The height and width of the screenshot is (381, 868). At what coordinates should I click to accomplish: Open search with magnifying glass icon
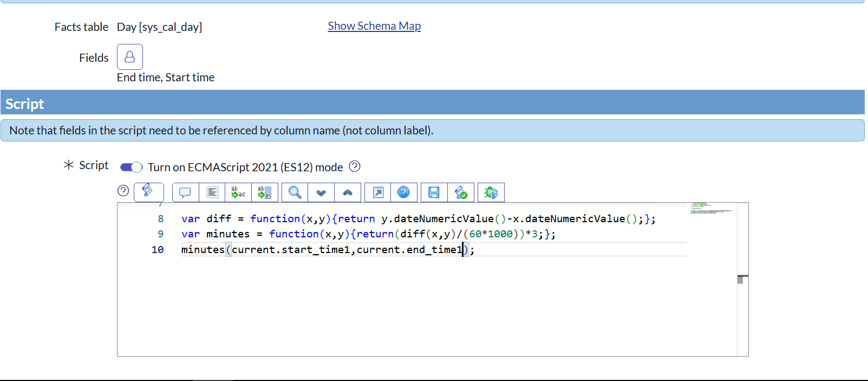click(295, 192)
